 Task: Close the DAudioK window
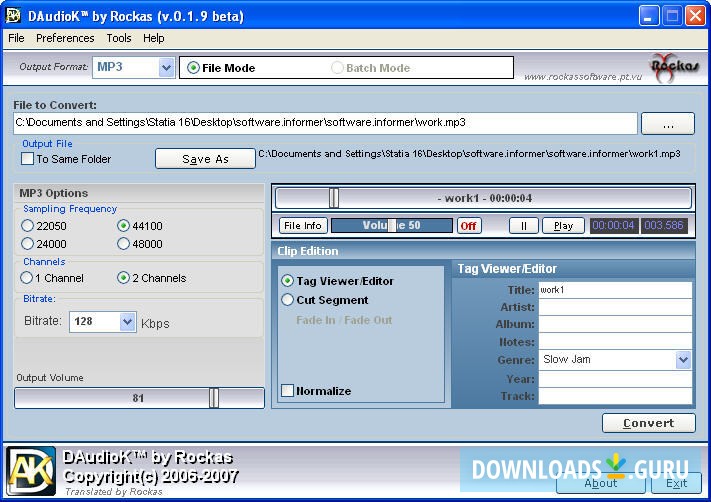695,16
